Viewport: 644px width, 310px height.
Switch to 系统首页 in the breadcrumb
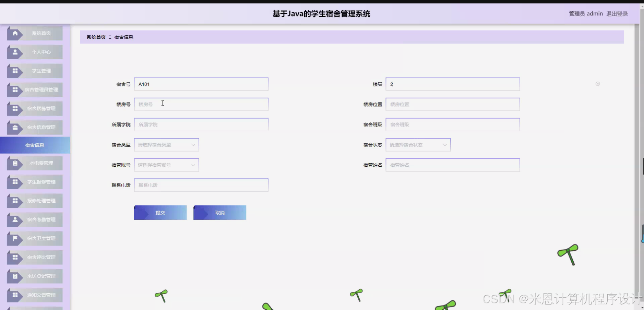[95, 37]
